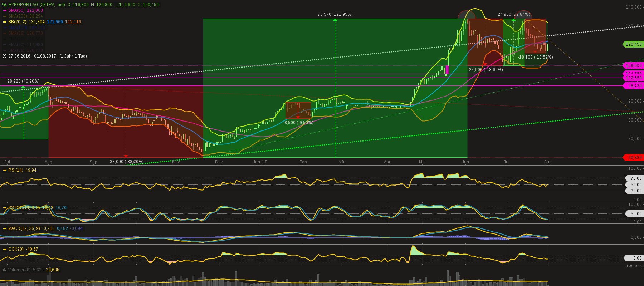Image resolution: width=644 pixels, height=286 pixels.
Task: Click the yellow RSI(14) color marker
Action: (5, 170)
